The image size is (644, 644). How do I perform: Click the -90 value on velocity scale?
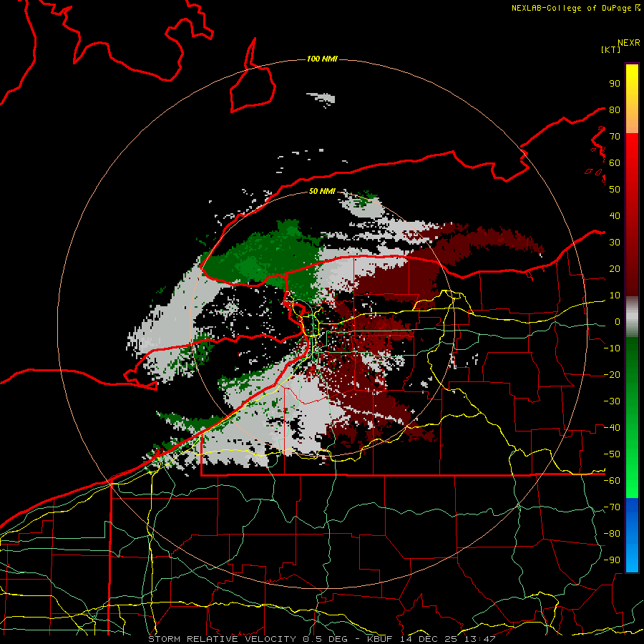click(x=612, y=560)
